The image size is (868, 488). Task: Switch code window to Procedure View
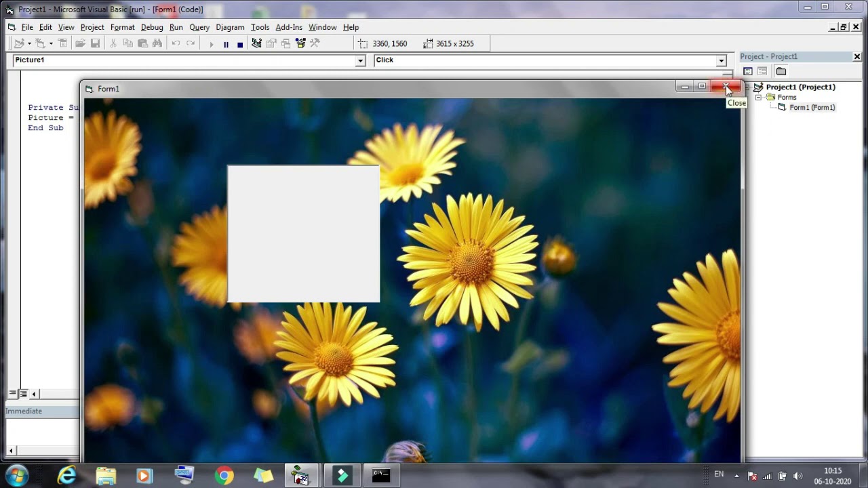(x=12, y=394)
